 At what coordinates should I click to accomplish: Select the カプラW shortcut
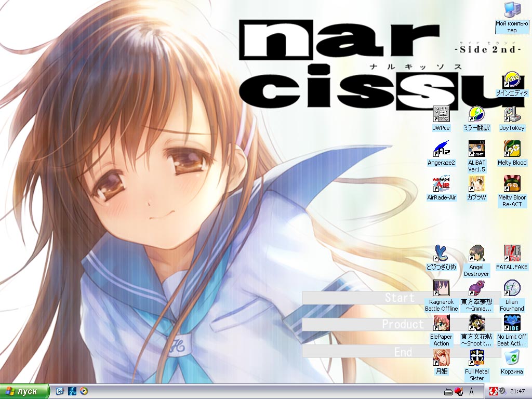[x=476, y=188]
